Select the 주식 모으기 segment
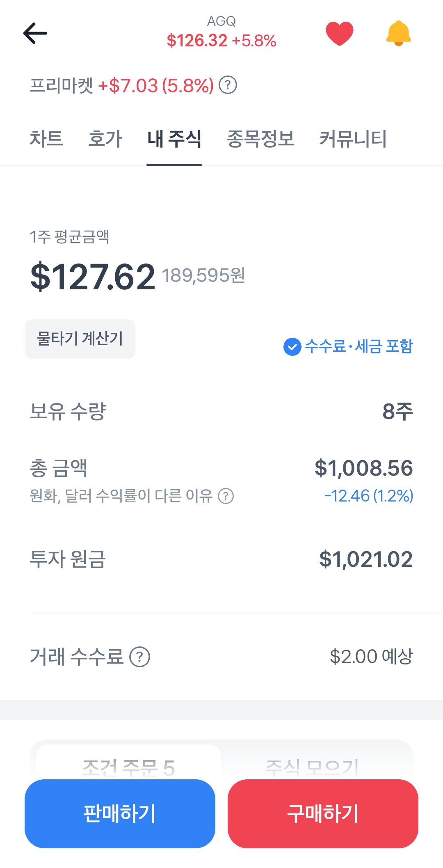The height and width of the screenshot is (868, 443). pyautogui.click(x=313, y=767)
